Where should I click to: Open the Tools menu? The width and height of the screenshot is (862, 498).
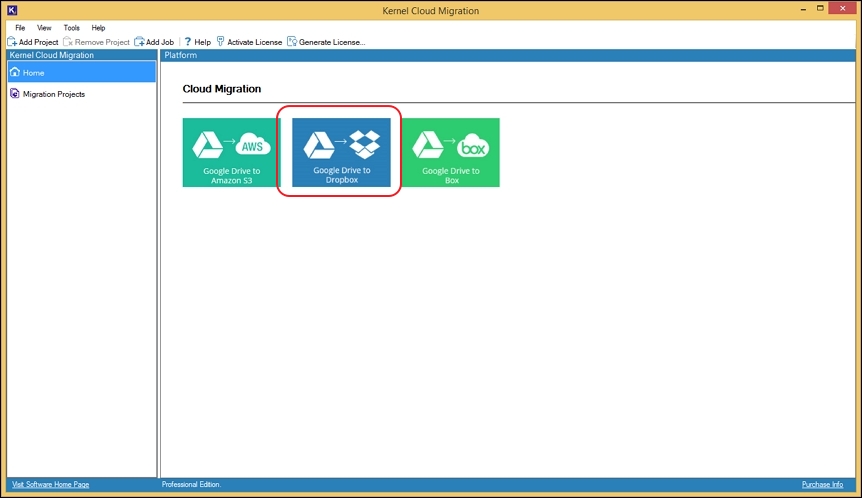(71, 27)
